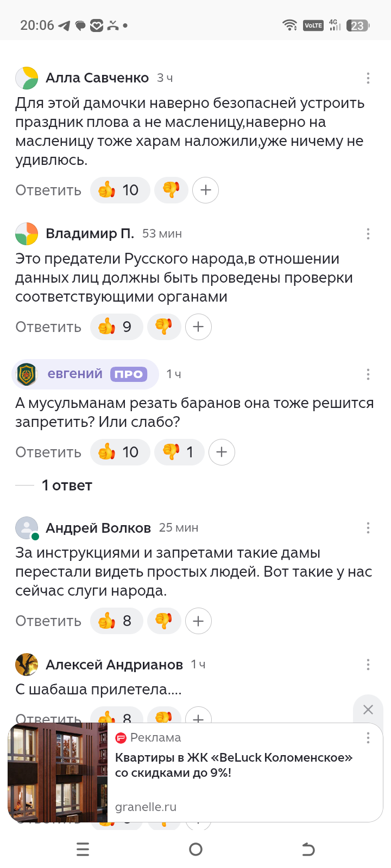
Task: Dislike евгений's comment about баранов
Action: click(179, 452)
